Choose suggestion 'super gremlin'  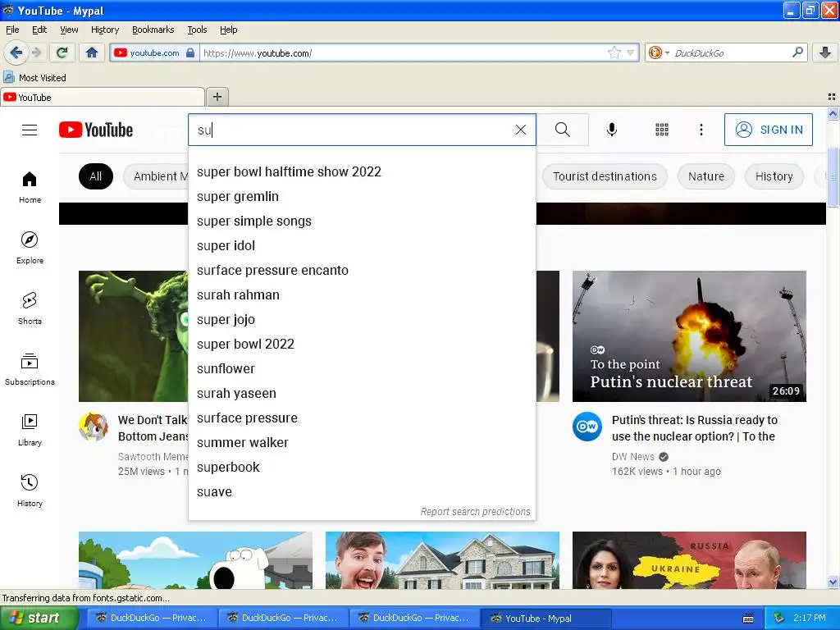[362, 197]
